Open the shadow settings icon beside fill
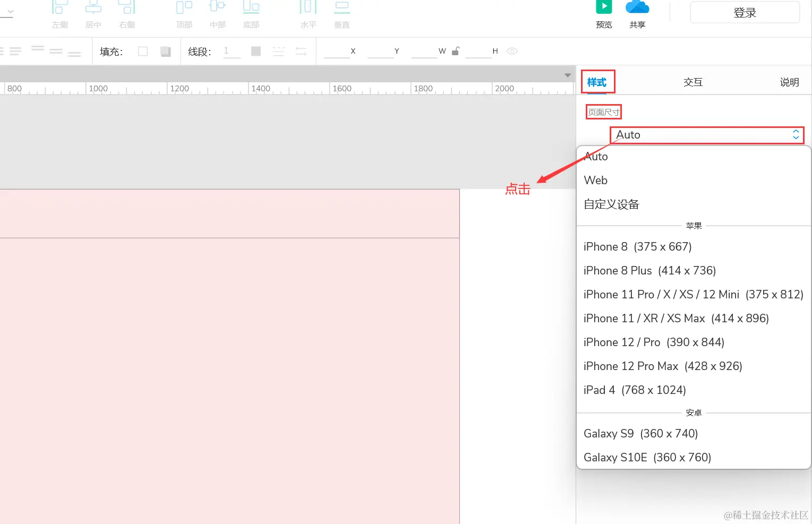Image resolution: width=812 pixels, height=524 pixels. pos(166,51)
